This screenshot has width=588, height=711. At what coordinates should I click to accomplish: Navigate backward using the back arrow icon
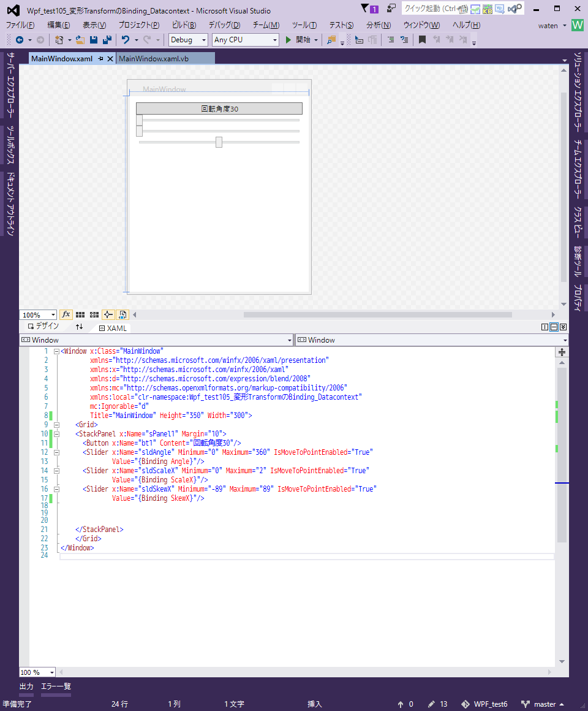20,40
